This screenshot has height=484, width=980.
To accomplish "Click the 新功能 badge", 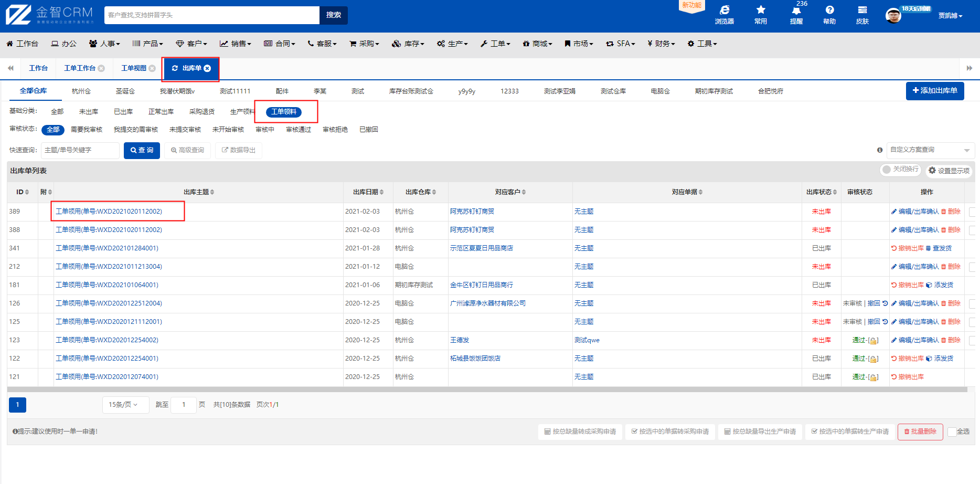I will (x=691, y=5).
